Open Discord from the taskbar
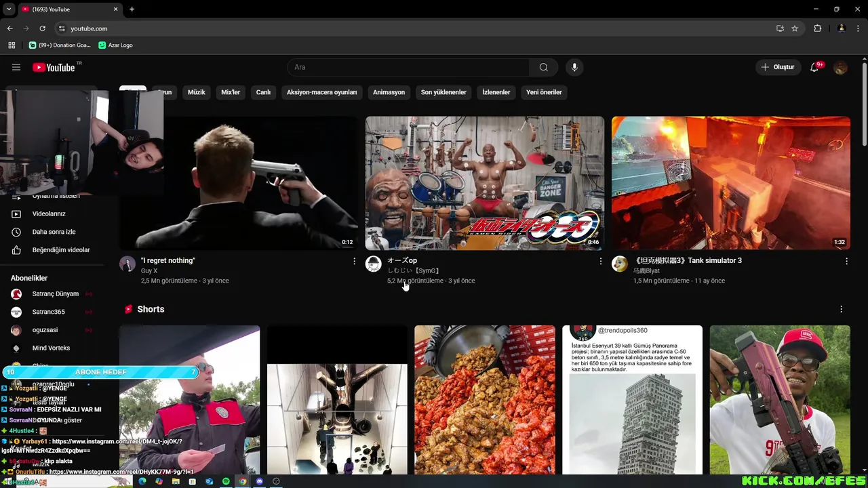The width and height of the screenshot is (868, 488). coord(259,482)
